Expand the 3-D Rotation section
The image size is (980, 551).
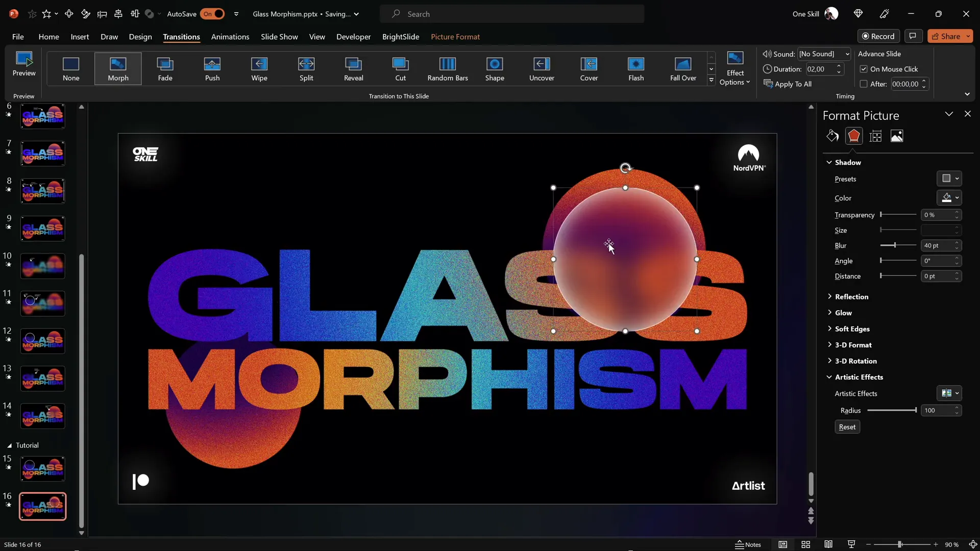point(829,361)
